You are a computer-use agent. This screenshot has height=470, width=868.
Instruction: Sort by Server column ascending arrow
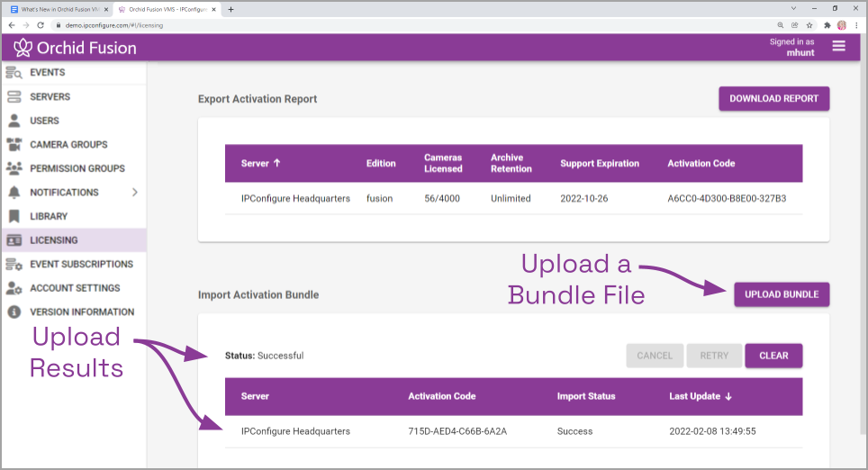[x=277, y=163]
